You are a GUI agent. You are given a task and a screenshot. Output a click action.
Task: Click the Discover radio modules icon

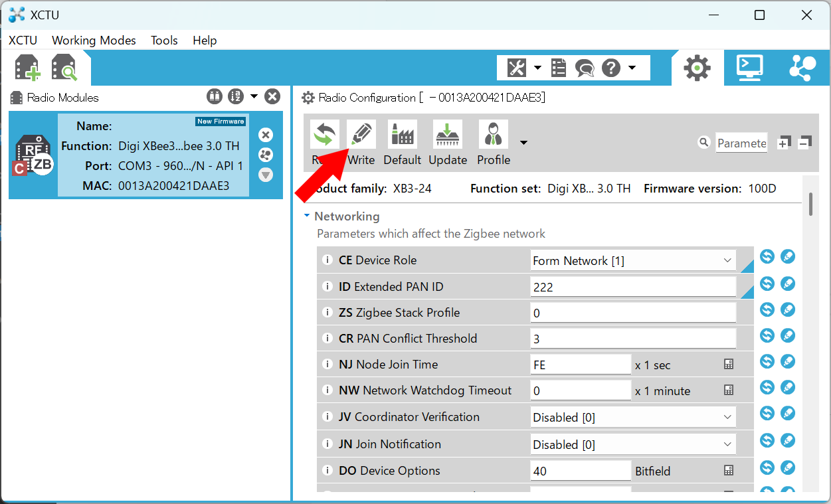coord(64,67)
